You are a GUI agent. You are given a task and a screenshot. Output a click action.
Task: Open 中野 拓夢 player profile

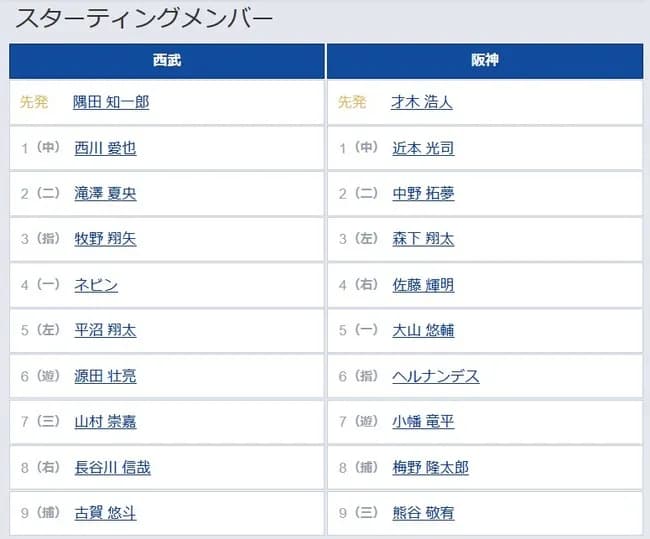423,194
